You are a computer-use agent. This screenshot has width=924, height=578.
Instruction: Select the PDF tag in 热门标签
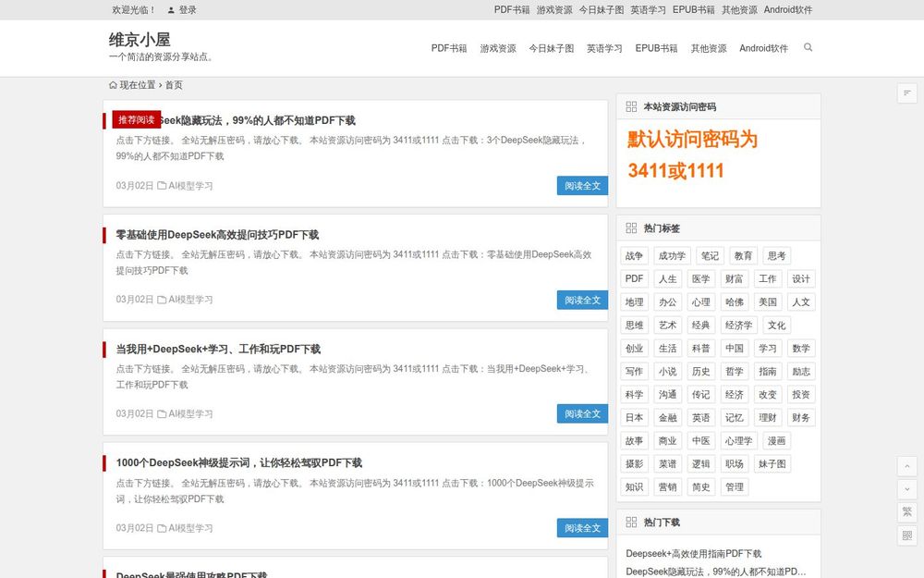pyautogui.click(x=634, y=279)
